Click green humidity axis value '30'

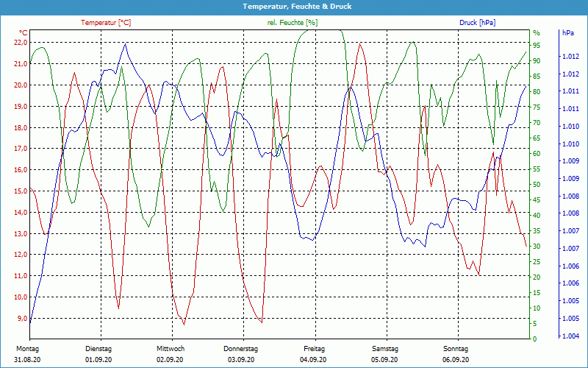(537, 247)
